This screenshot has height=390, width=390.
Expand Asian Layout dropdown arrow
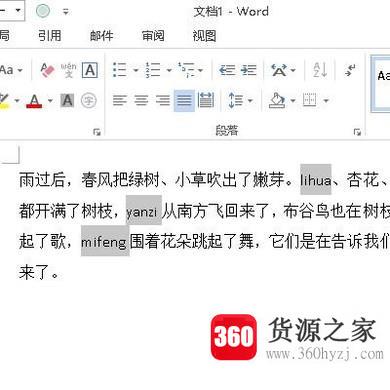tap(293, 70)
